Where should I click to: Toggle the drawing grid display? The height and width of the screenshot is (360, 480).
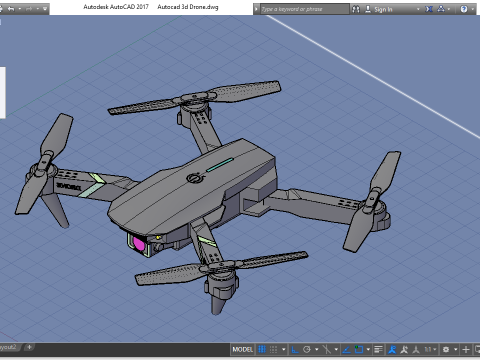(x=262, y=349)
